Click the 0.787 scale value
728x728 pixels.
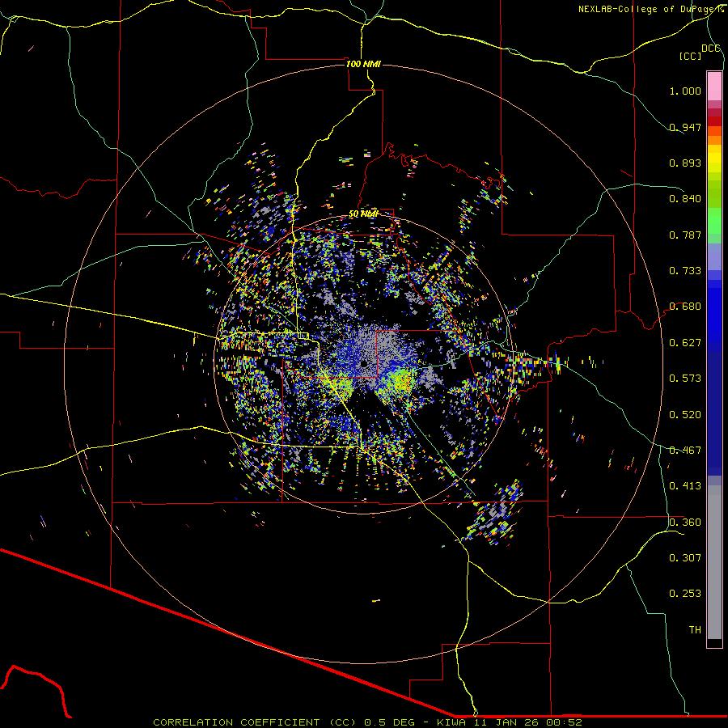(x=685, y=235)
